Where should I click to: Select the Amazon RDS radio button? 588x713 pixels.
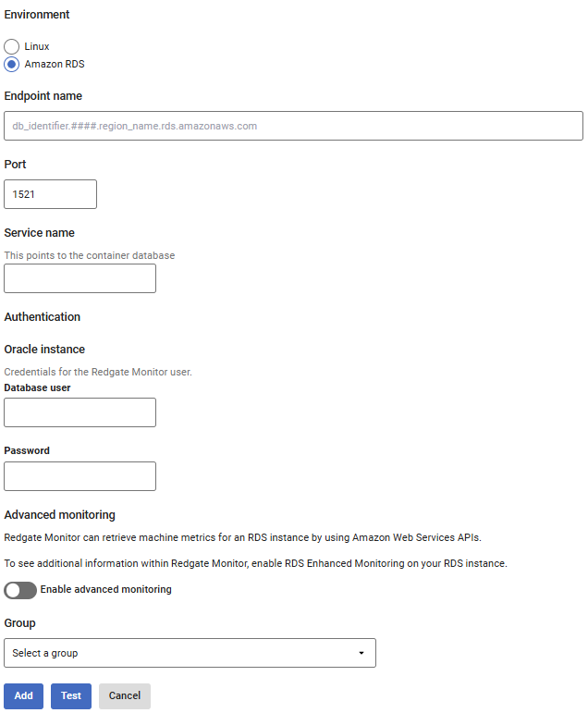(12, 65)
